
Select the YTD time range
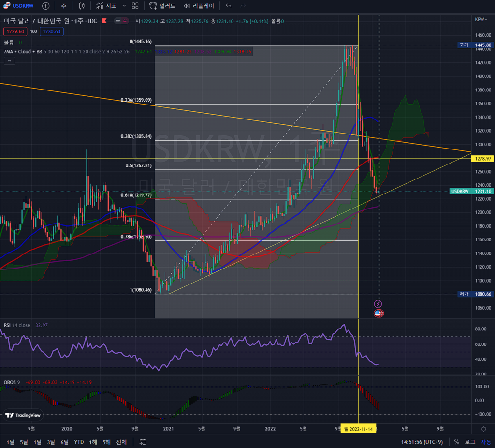[x=79, y=442]
